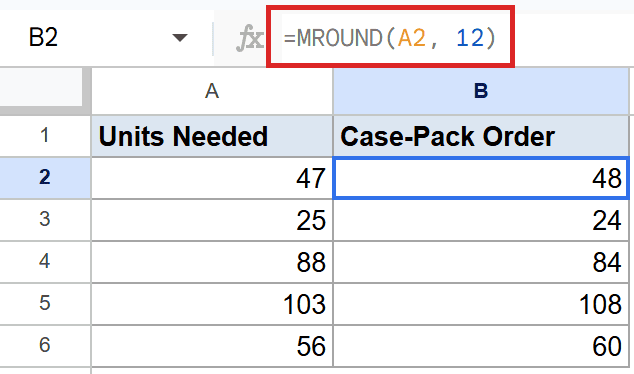Select cell A5 containing 103
The height and width of the screenshot is (374, 634).
click(212, 304)
